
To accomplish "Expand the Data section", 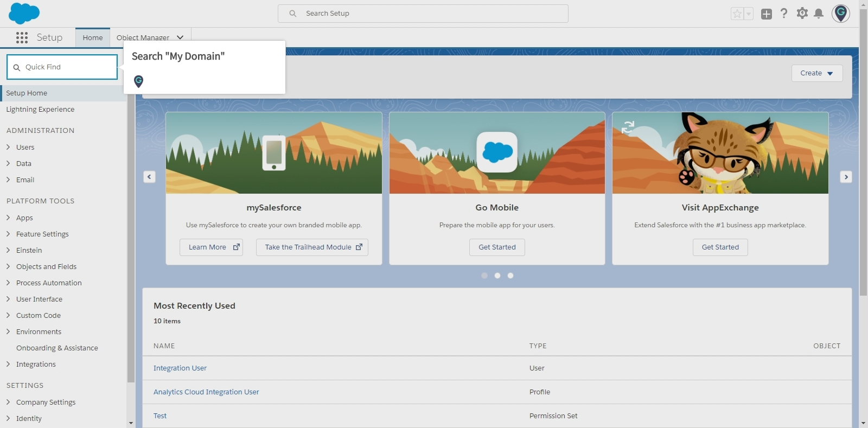I will pyautogui.click(x=8, y=163).
